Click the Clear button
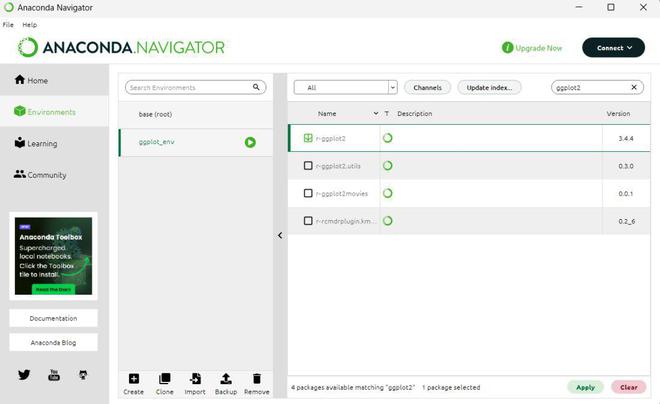Screen dimensions: 660x404 tap(628, 387)
